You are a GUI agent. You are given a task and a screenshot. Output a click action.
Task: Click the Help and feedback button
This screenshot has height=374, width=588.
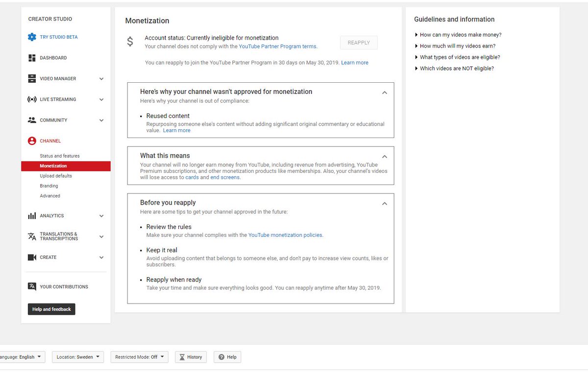pos(51,309)
